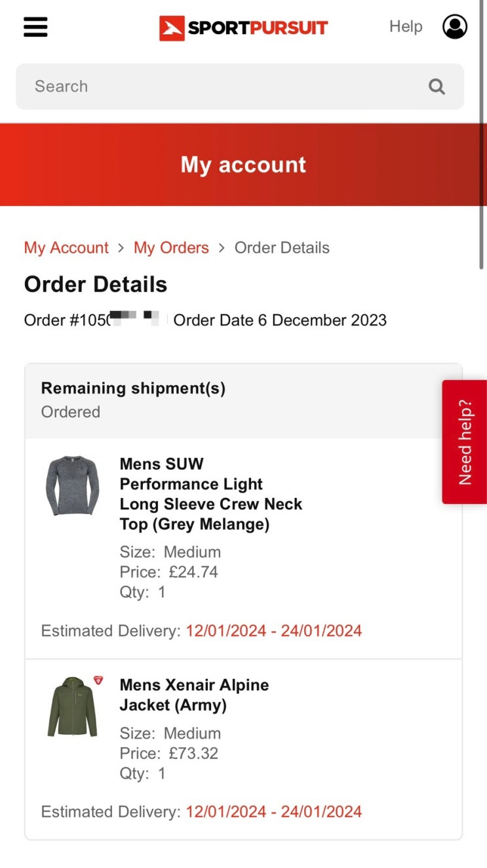Open the Help link in header
This screenshot has height=868, width=487.
pyautogui.click(x=406, y=27)
